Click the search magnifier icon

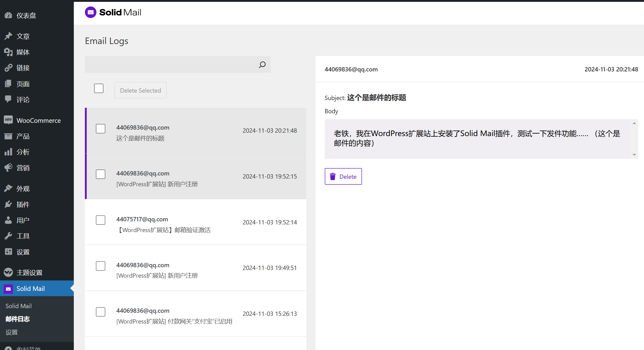point(262,65)
